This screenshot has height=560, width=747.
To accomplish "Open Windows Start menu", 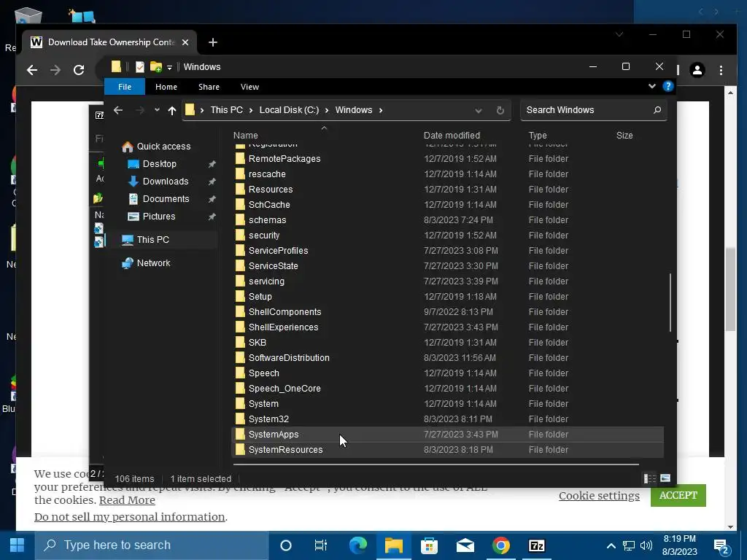I will click(x=18, y=545).
